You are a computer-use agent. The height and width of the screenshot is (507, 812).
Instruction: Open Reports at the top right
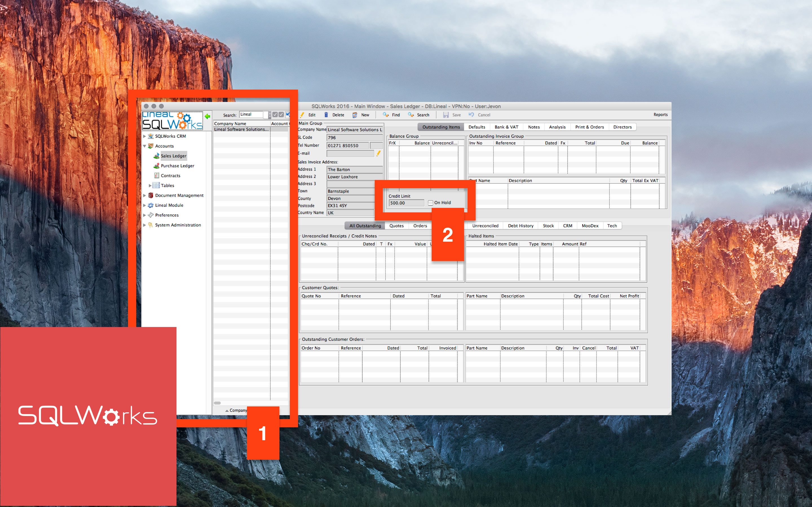(x=660, y=114)
